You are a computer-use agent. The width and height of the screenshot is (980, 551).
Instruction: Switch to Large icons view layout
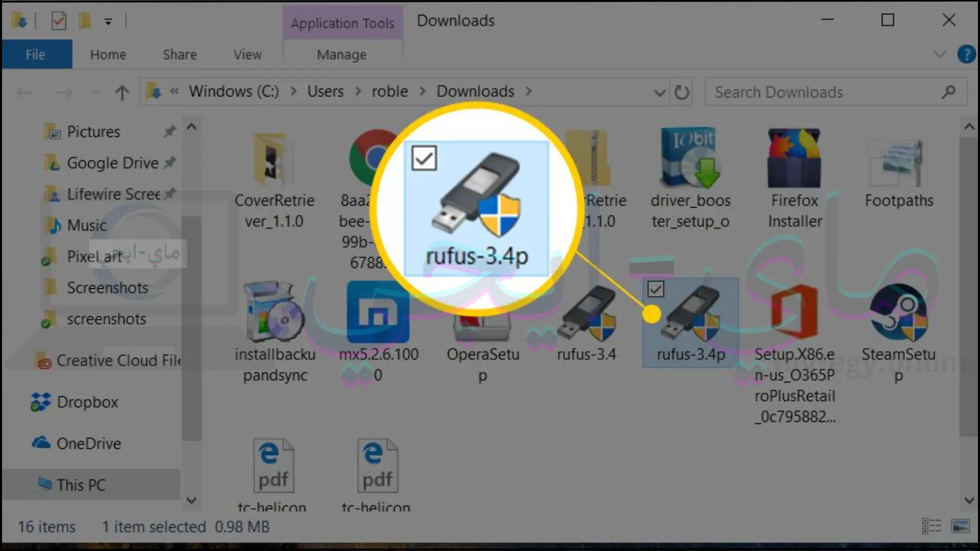point(960,526)
